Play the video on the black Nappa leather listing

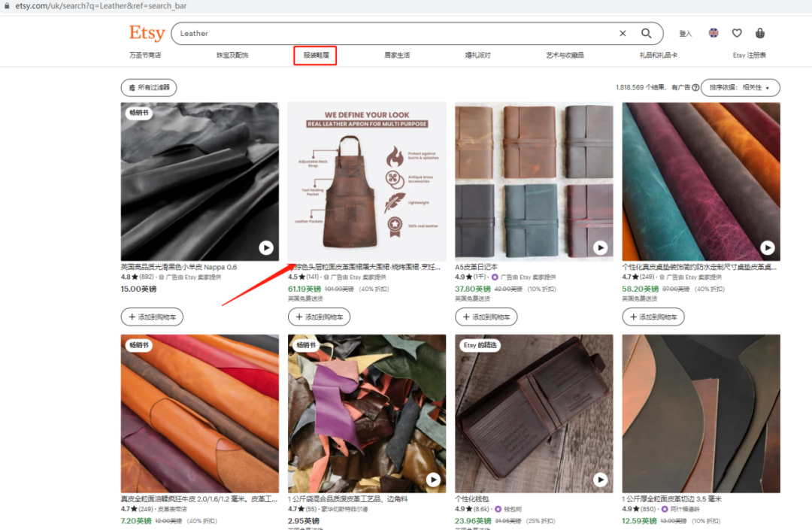266,247
